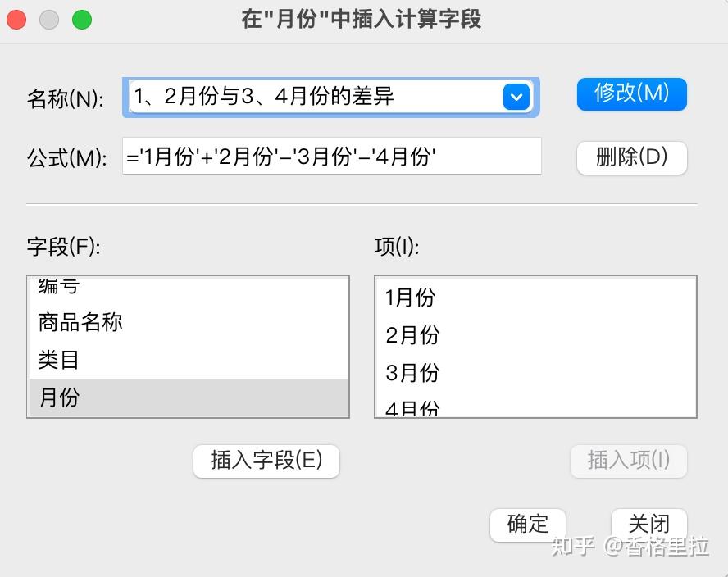Image resolution: width=728 pixels, height=577 pixels.
Task: Select 4月份 in the items list
Action: [x=412, y=408]
